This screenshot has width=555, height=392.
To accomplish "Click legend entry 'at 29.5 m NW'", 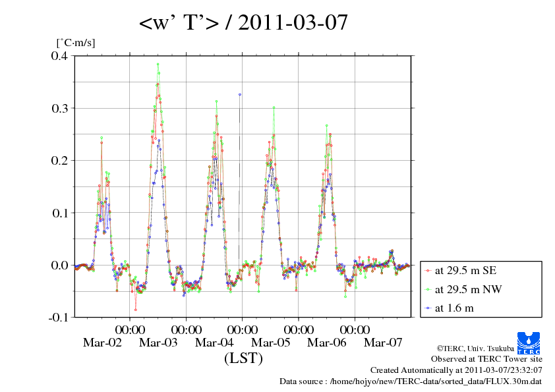I will tap(468, 289).
